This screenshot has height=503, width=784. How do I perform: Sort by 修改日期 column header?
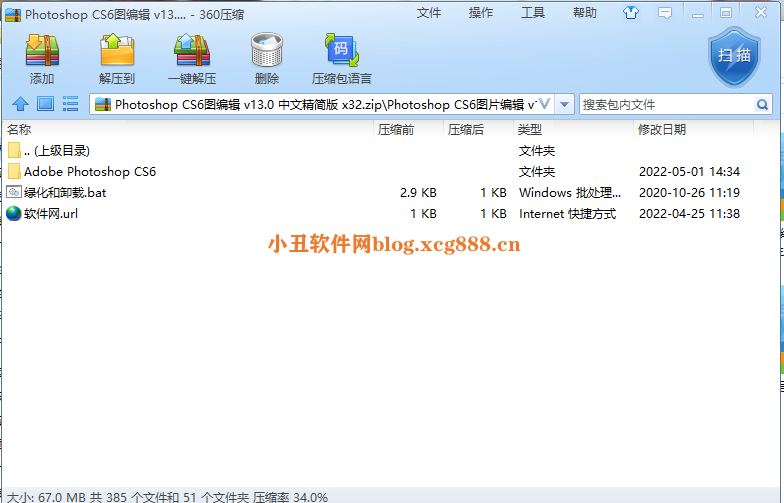coord(662,130)
